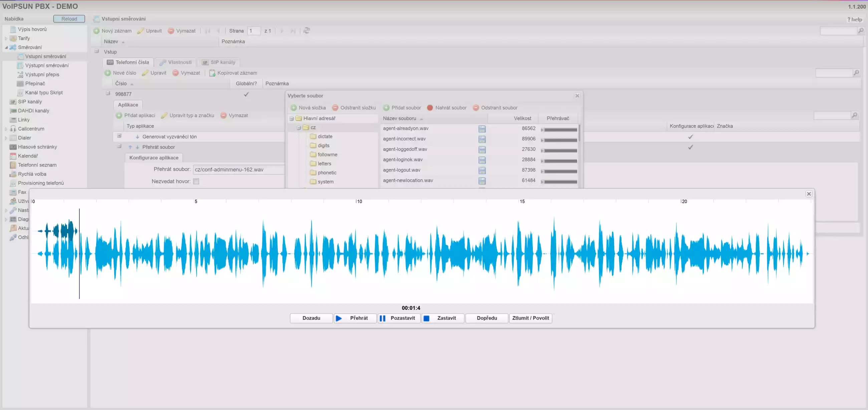Collapse the Vstup record row
Viewport: 868px width, 410px height.
97,51
